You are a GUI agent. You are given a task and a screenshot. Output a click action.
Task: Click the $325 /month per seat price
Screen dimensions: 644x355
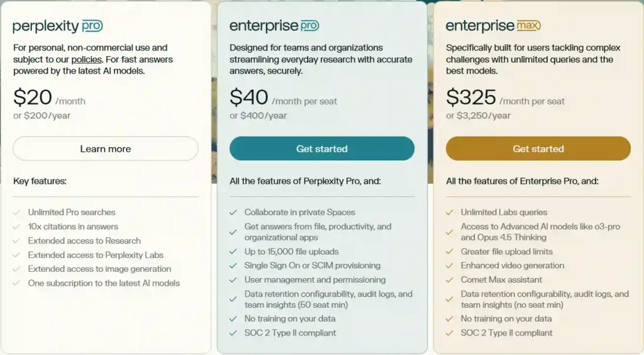505,98
